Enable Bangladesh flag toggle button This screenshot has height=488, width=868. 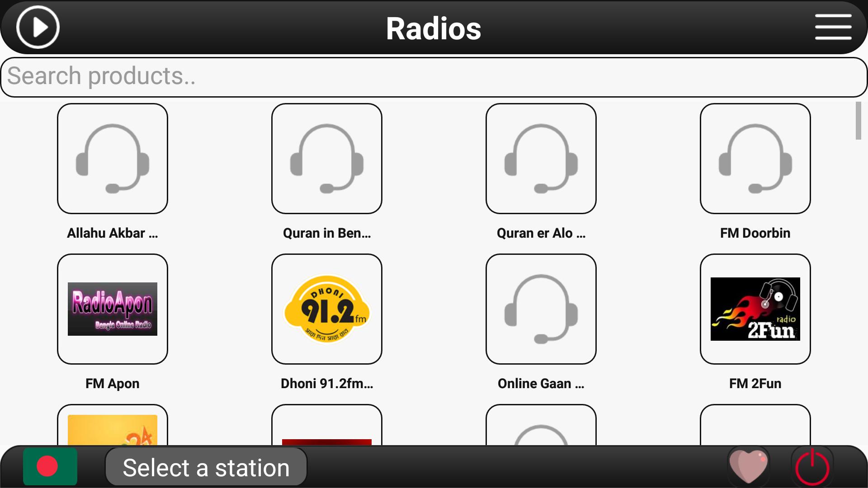(x=51, y=468)
